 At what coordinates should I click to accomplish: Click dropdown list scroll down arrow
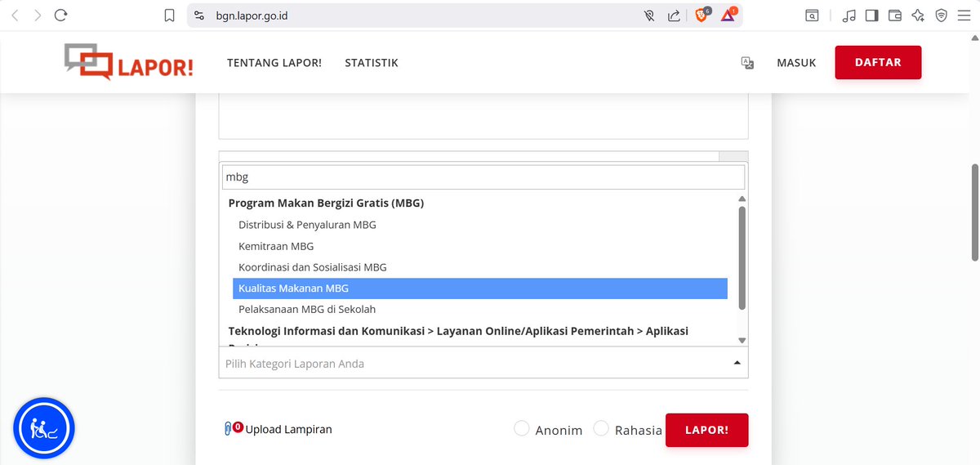[x=742, y=340]
